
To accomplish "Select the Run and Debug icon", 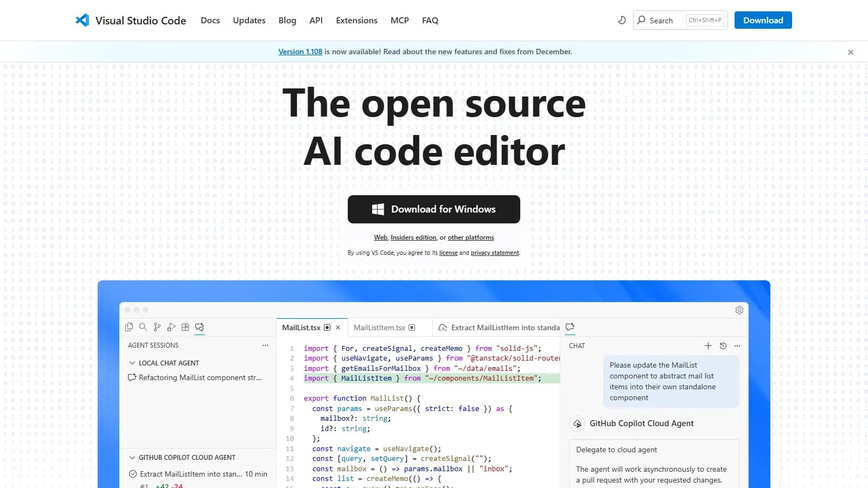I will point(171,327).
